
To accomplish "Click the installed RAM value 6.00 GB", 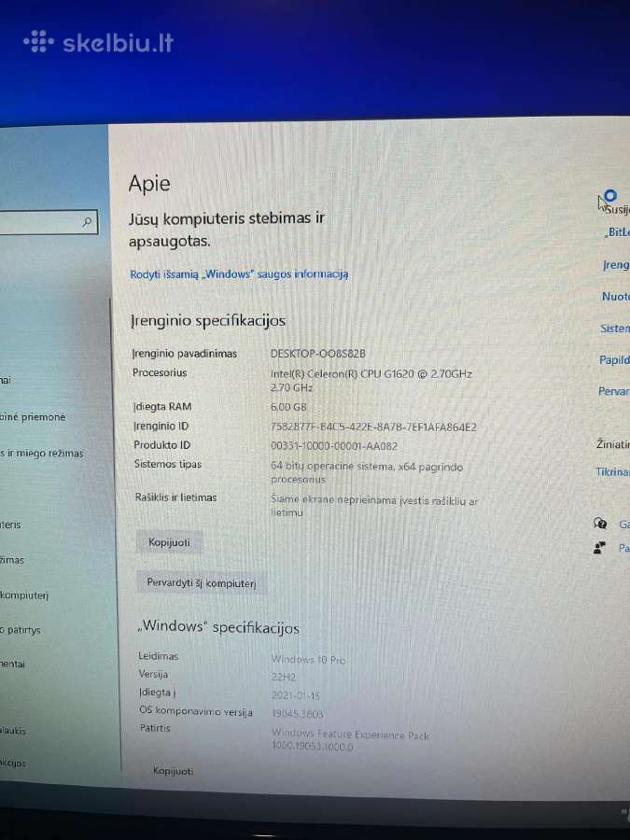I will (288, 407).
